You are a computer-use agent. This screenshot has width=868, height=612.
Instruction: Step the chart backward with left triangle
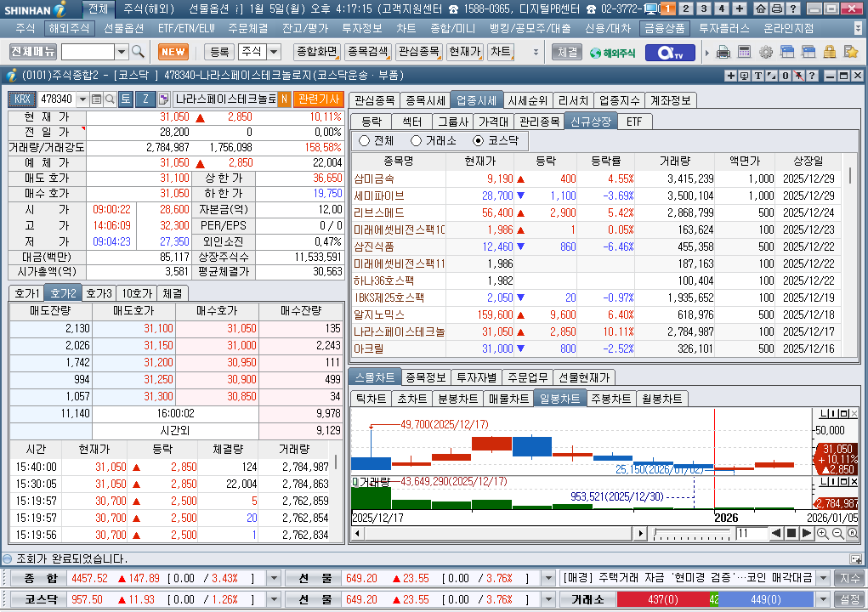(x=776, y=534)
